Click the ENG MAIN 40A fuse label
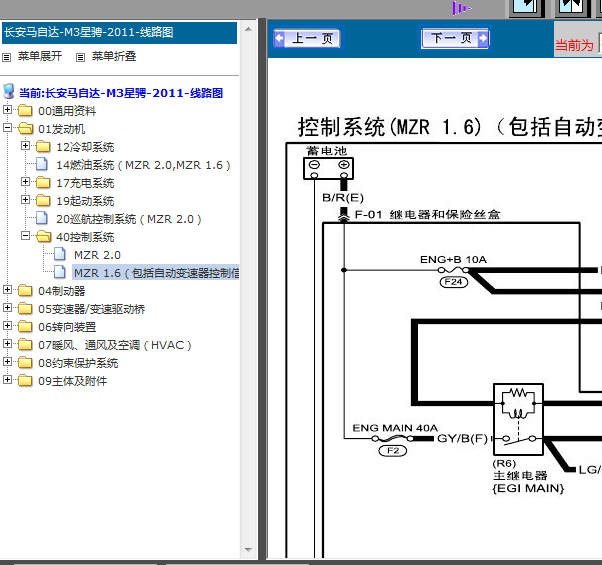602x565 pixels. (x=395, y=428)
